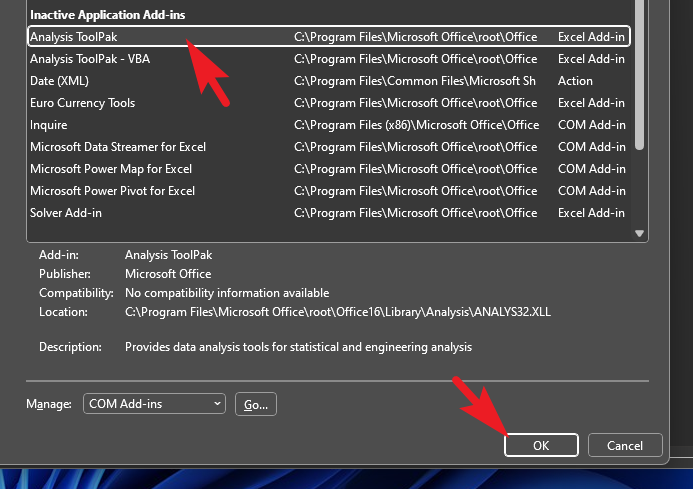Click the COM Add-in type for Inquire
The height and width of the screenshot is (489, 693).
(591, 125)
